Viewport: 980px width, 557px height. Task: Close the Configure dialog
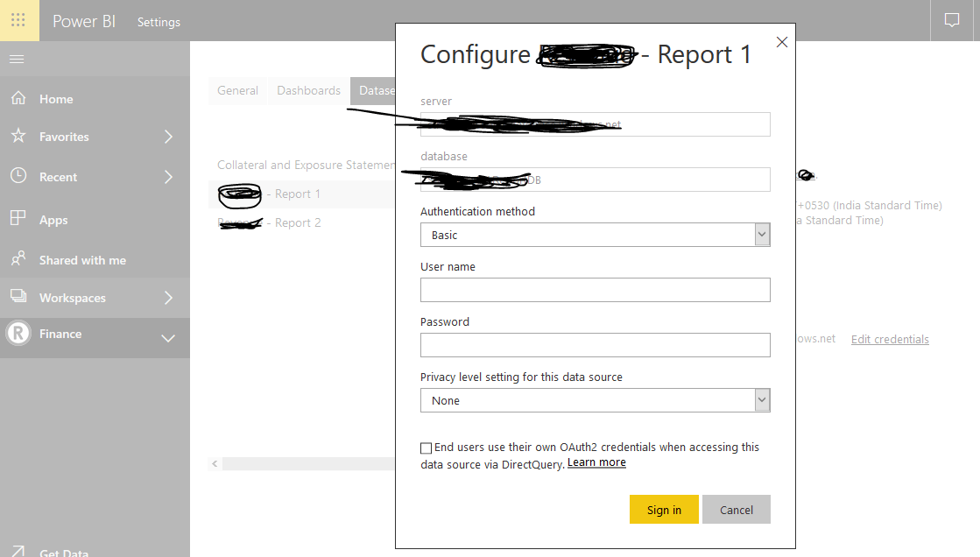tap(781, 42)
